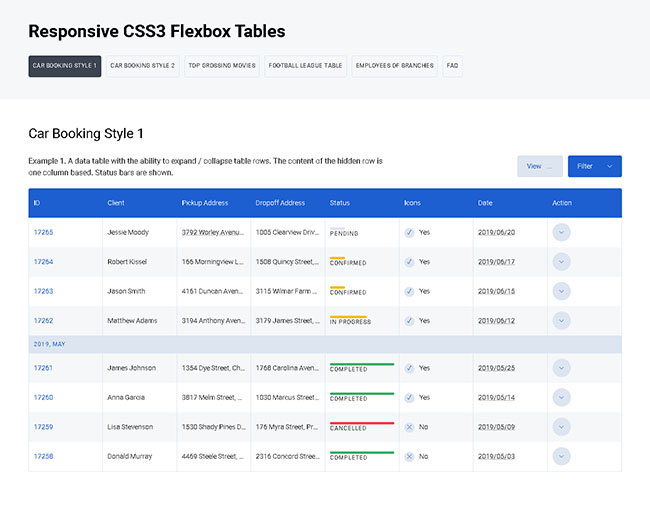Switch to Top Grossing Movies tab

[222, 66]
